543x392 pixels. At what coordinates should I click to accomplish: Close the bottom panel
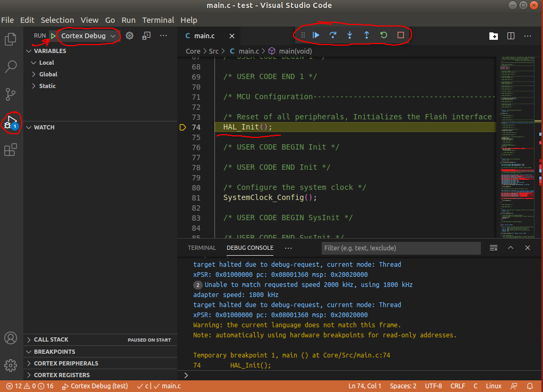click(x=528, y=248)
